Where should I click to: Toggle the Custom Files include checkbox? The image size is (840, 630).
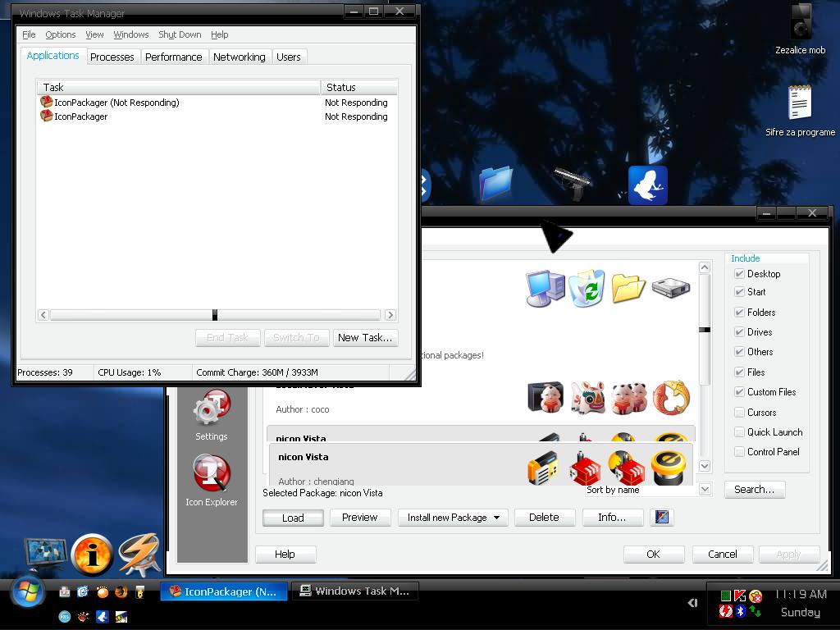(739, 392)
